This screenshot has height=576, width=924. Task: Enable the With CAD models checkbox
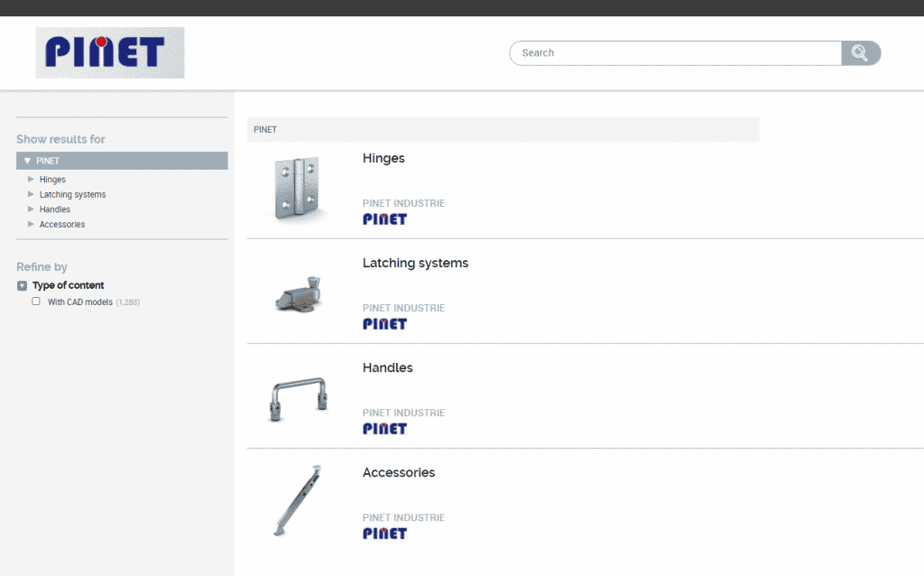coord(36,302)
